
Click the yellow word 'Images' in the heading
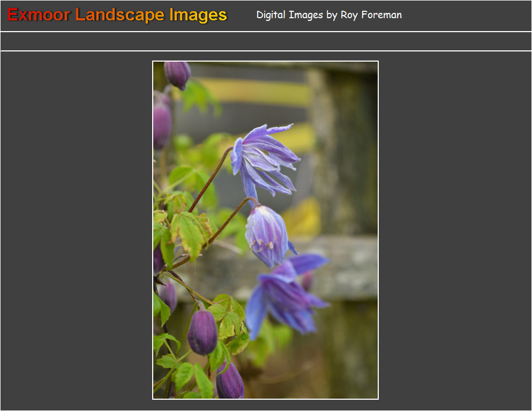198,15
